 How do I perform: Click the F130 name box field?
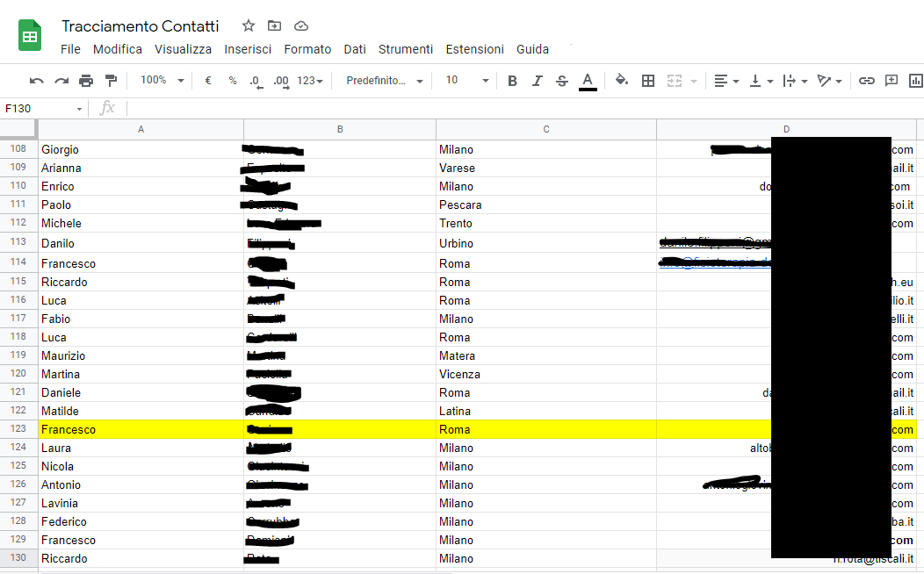coord(40,108)
